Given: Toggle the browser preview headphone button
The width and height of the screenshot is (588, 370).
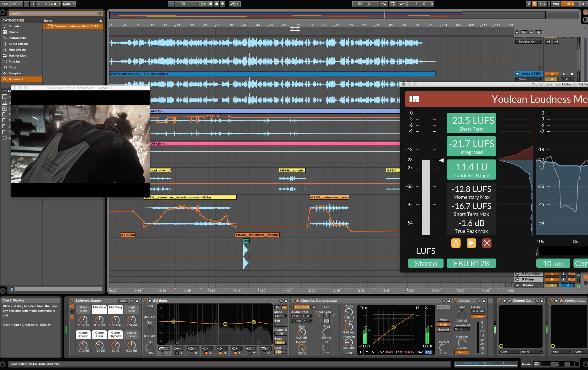Looking at the screenshot, I should pos(12,289).
